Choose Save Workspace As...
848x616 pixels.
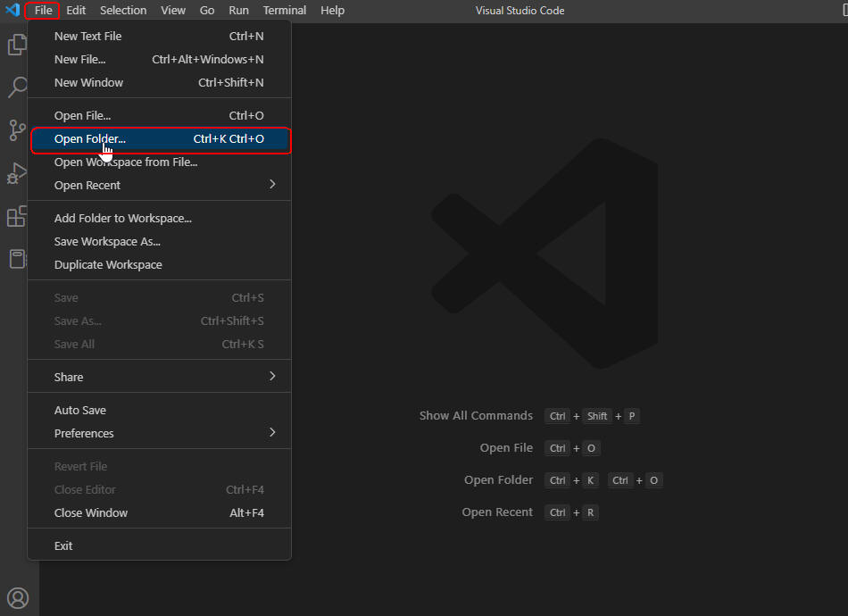click(160, 242)
